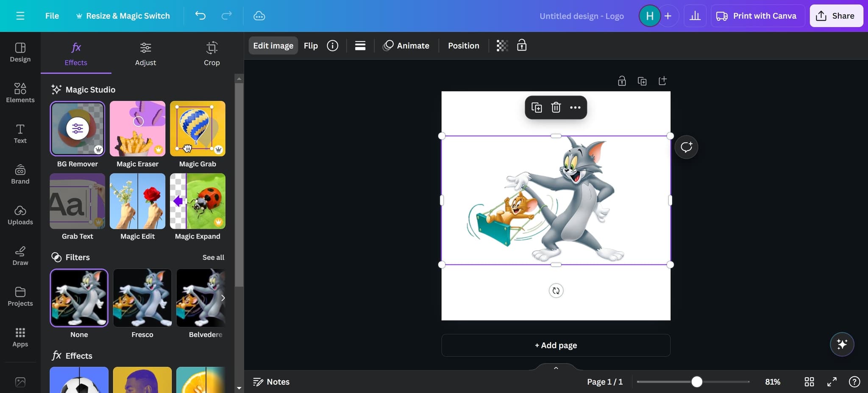This screenshot has height=393, width=868.
Task: Toggle the page lock above the canvas
Action: 622,81
